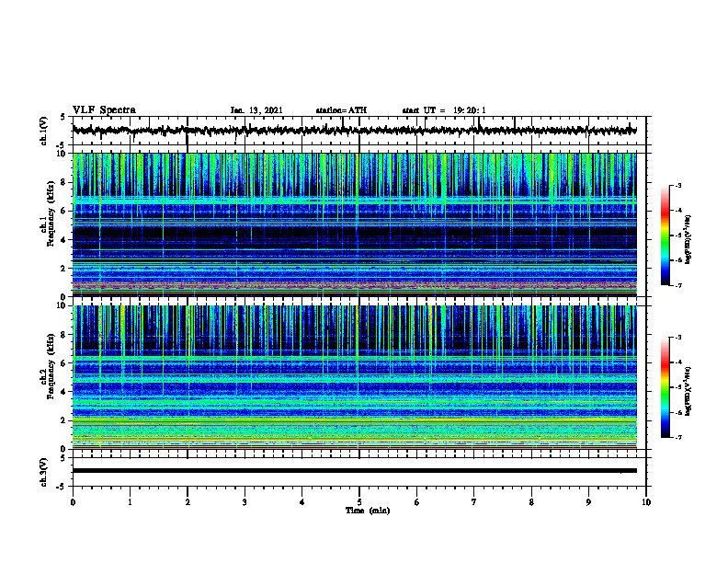Click the "-3" tick on ch.2 color bar
728x563 pixels.
678,338
